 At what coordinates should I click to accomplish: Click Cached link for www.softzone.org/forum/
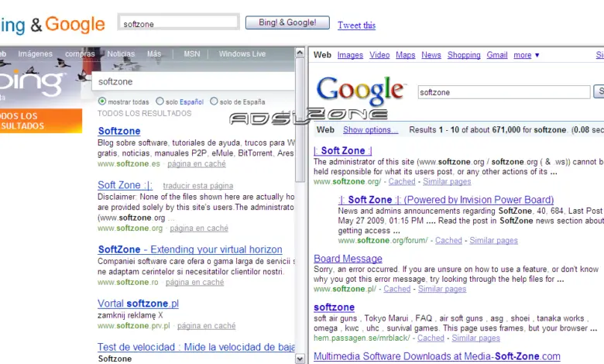pos(448,240)
